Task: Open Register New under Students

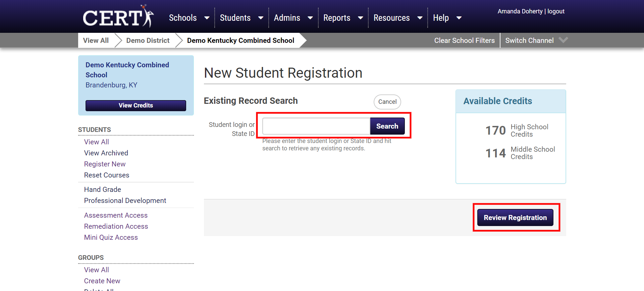Action: [x=105, y=164]
